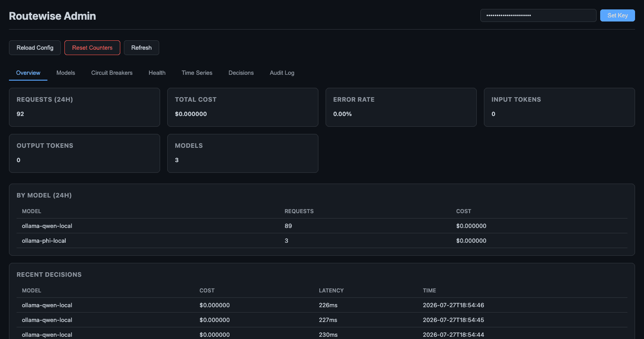Image resolution: width=644 pixels, height=339 pixels.
Task: Click the red Reset Counters button
Action: pyautogui.click(x=92, y=47)
